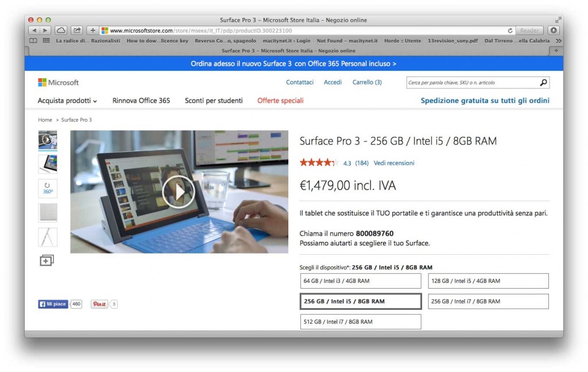Select the grey cover thumbnail

(x=48, y=213)
